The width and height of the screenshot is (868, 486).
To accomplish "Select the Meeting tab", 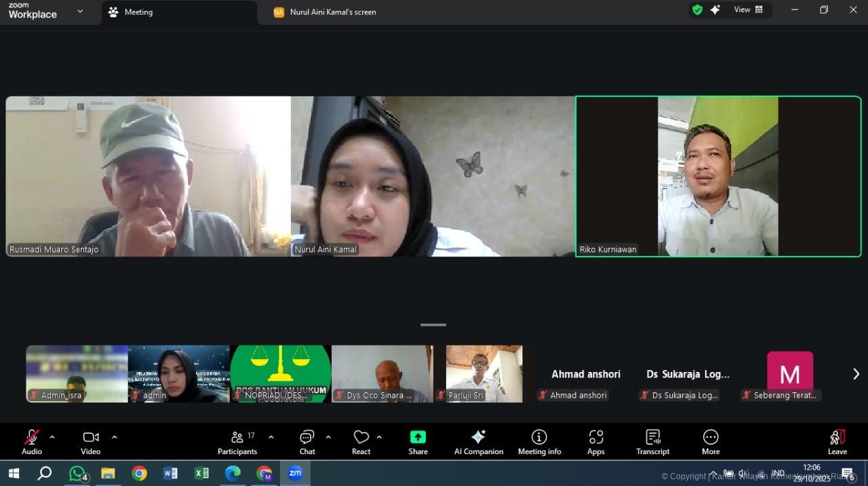I will [138, 12].
